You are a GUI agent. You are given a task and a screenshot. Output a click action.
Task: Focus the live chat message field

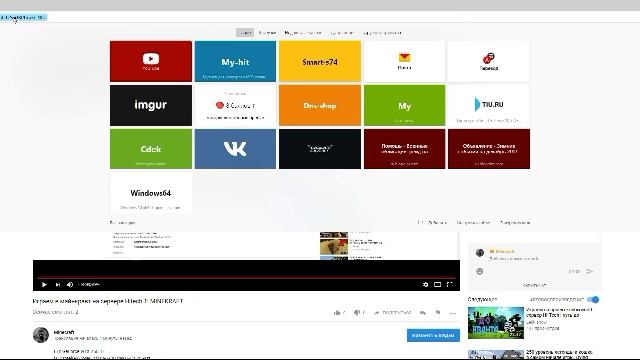pos(513,259)
